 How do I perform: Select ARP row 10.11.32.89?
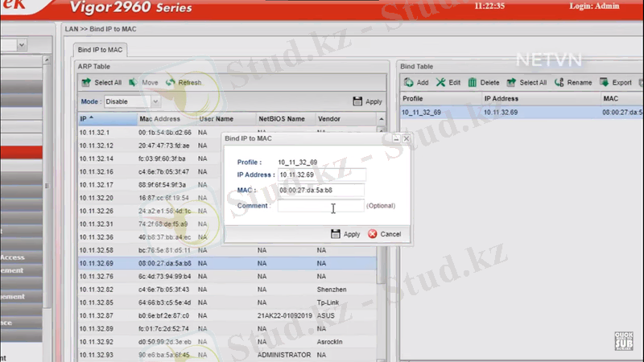pos(227,329)
